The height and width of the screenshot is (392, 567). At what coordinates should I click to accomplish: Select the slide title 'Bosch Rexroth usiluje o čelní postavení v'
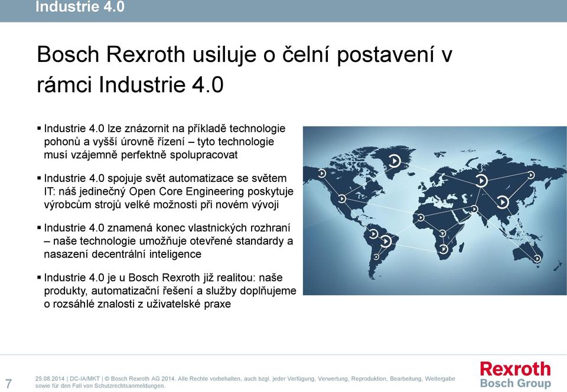pos(245,54)
